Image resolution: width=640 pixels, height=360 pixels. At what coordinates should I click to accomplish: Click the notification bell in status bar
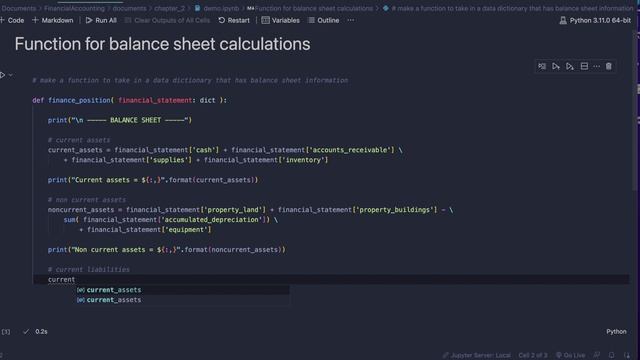pos(611,355)
